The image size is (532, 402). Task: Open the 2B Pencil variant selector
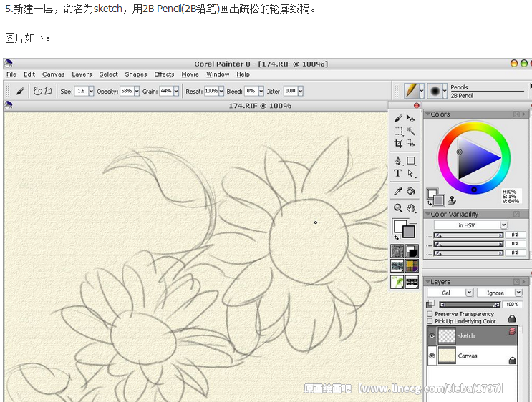pos(437,91)
